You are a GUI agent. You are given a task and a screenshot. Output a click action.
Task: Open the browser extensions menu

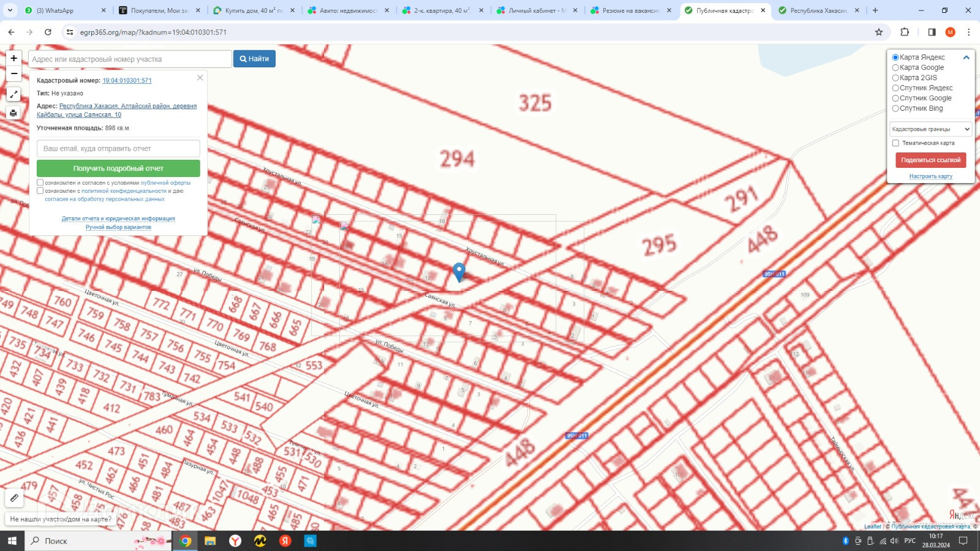click(x=905, y=32)
